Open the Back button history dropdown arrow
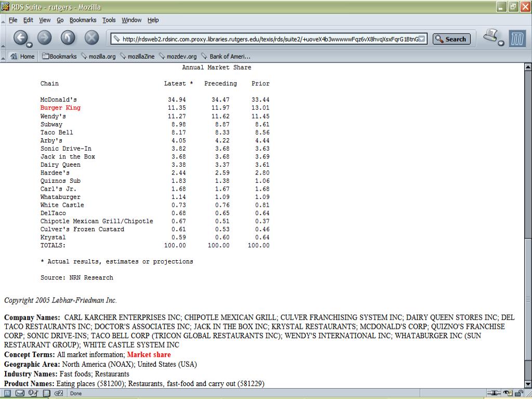This screenshot has width=532, height=399. pyautogui.click(x=29, y=45)
